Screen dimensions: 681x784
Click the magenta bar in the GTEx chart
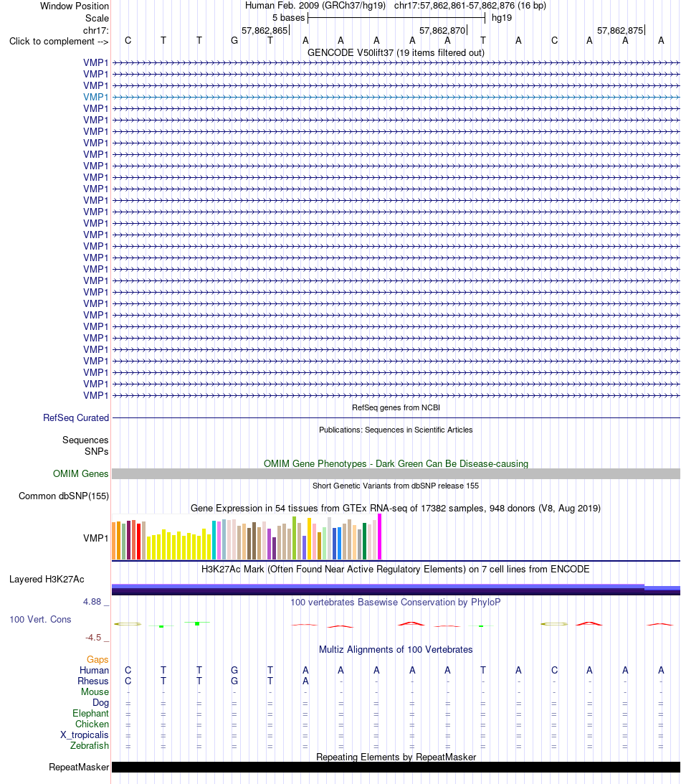point(380,537)
